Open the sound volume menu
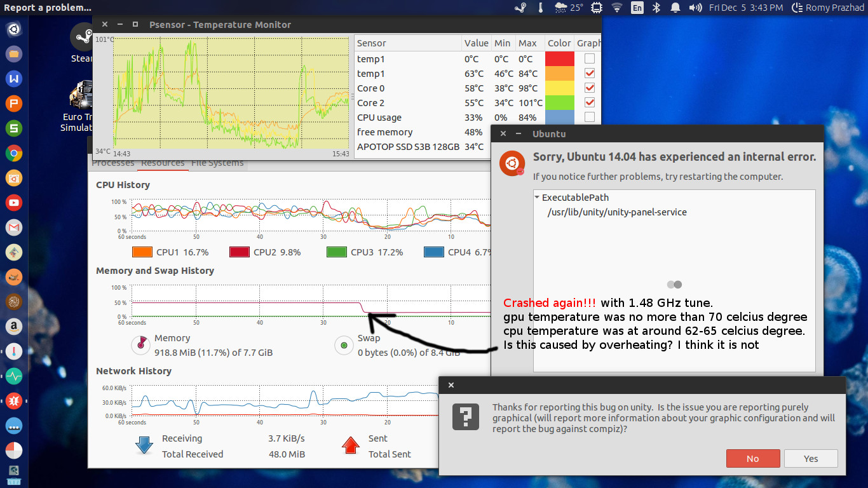 (696, 8)
